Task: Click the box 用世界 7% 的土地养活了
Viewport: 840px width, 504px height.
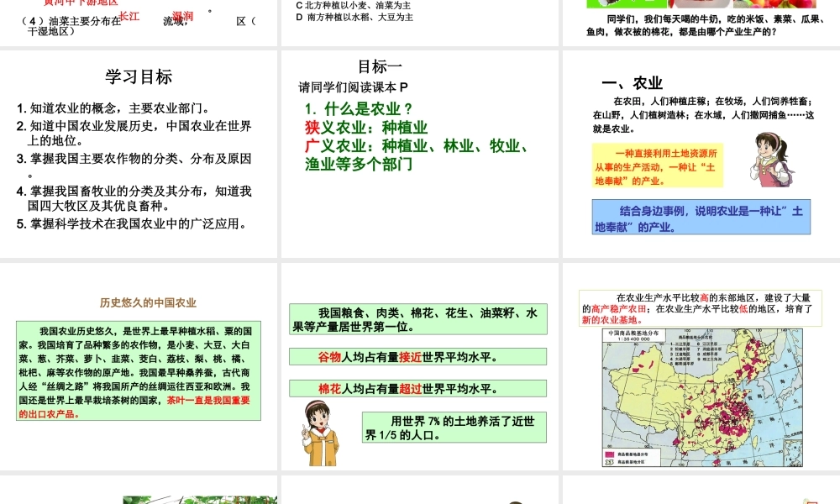Action: [454, 428]
